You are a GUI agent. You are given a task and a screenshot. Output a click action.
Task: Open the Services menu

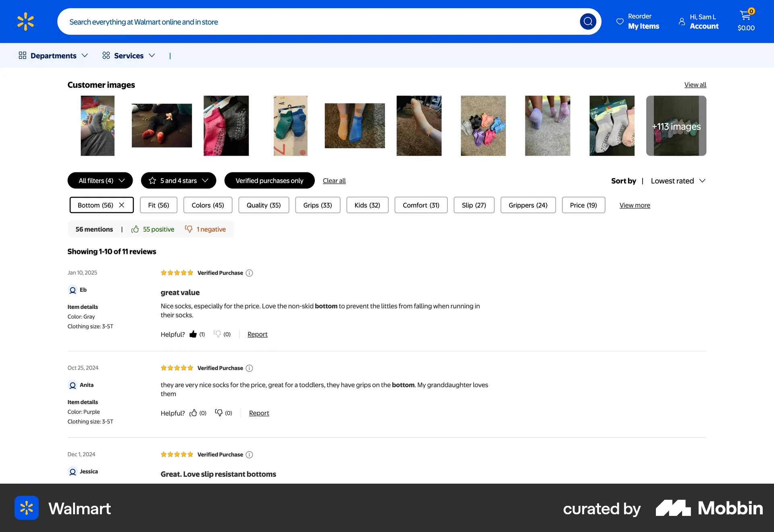(129, 55)
